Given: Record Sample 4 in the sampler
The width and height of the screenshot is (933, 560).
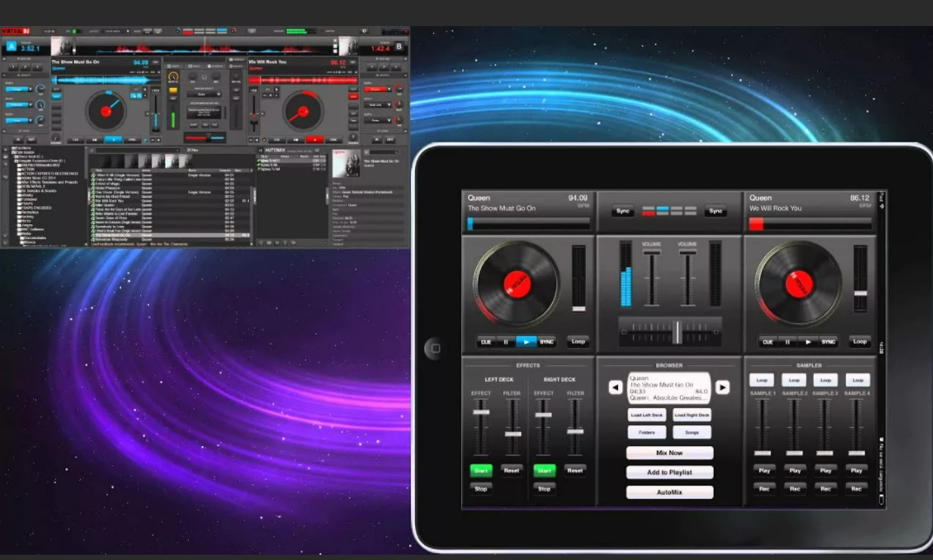Looking at the screenshot, I should pyautogui.click(x=856, y=489).
